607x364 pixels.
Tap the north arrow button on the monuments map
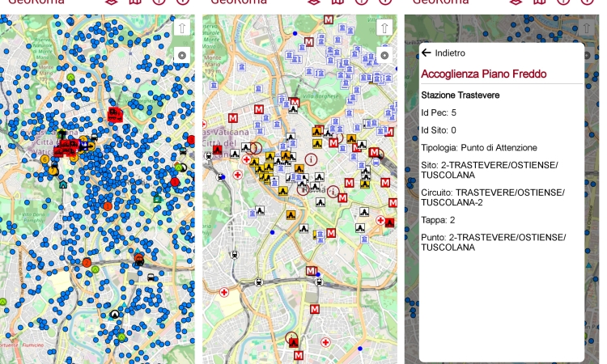tap(384, 28)
